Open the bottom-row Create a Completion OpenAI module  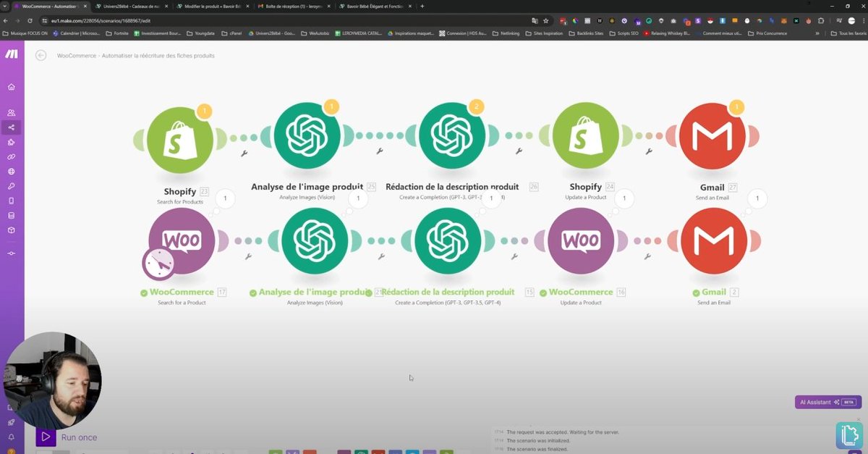[448, 241]
